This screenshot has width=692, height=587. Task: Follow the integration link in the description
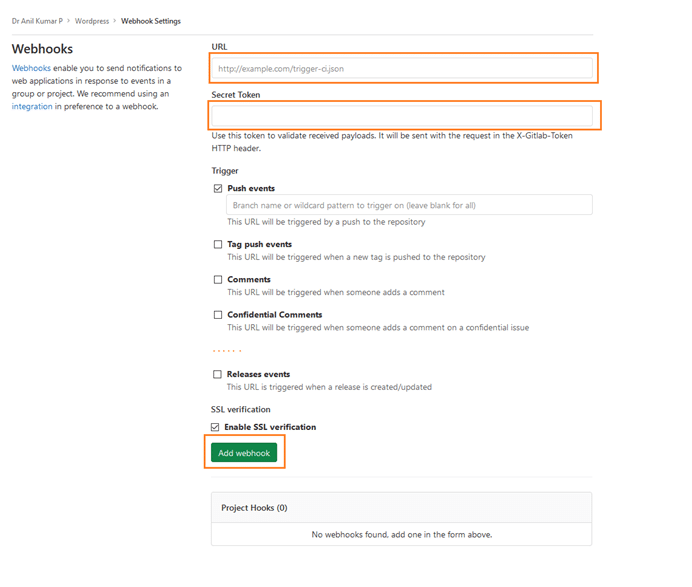click(32, 106)
